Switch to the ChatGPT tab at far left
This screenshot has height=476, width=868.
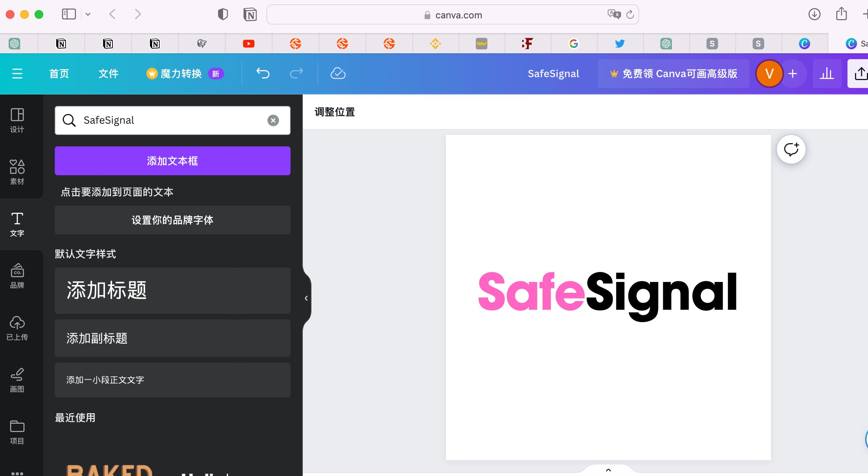14,44
